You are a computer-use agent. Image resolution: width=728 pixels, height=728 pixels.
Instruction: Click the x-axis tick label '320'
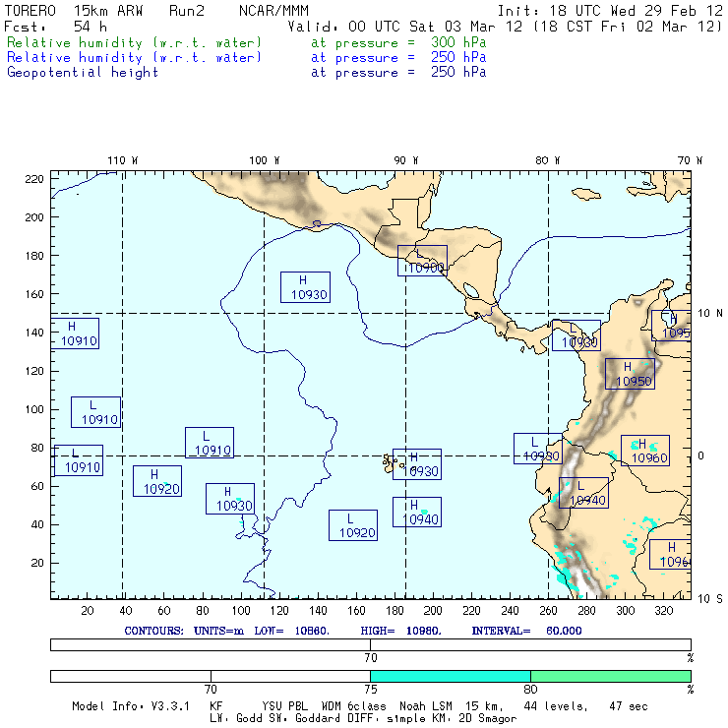click(663, 611)
